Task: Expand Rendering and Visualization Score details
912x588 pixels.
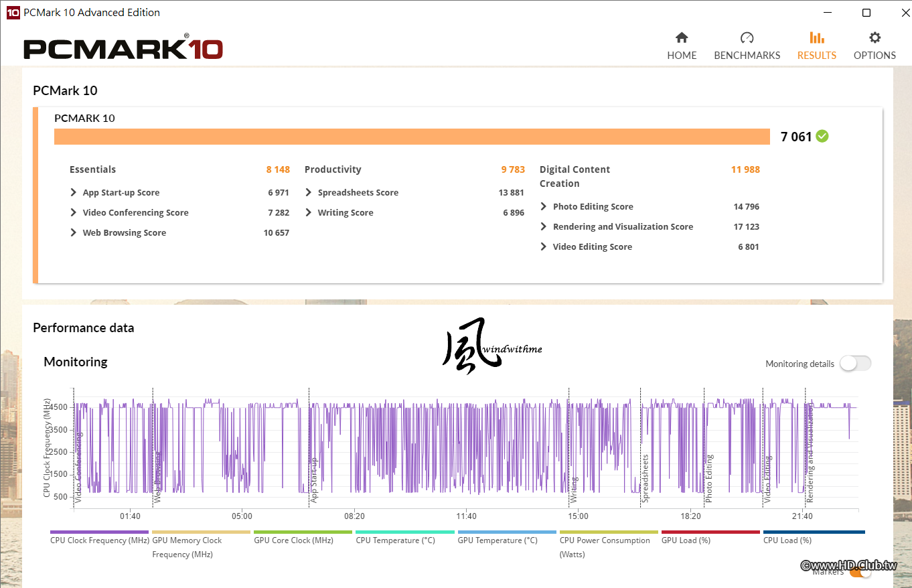Action: pyautogui.click(x=544, y=226)
